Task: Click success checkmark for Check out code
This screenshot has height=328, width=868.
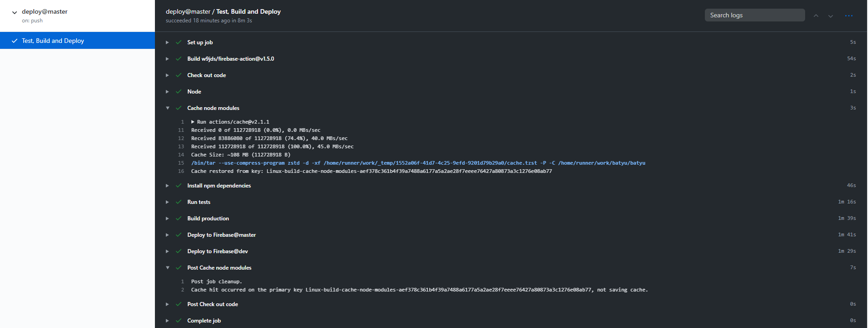Action: coord(179,75)
